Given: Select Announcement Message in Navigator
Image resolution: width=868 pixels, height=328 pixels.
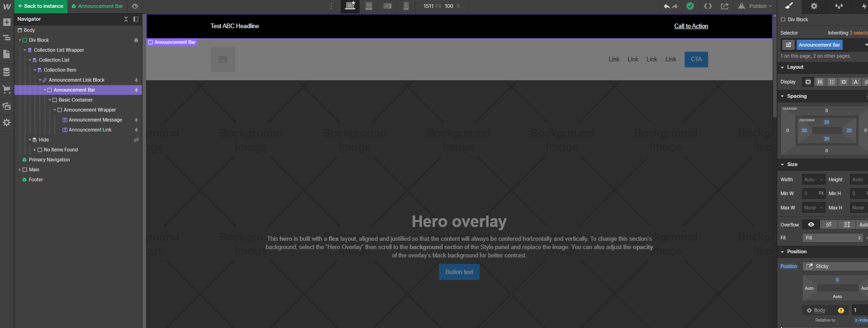Looking at the screenshot, I should tap(95, 120).
